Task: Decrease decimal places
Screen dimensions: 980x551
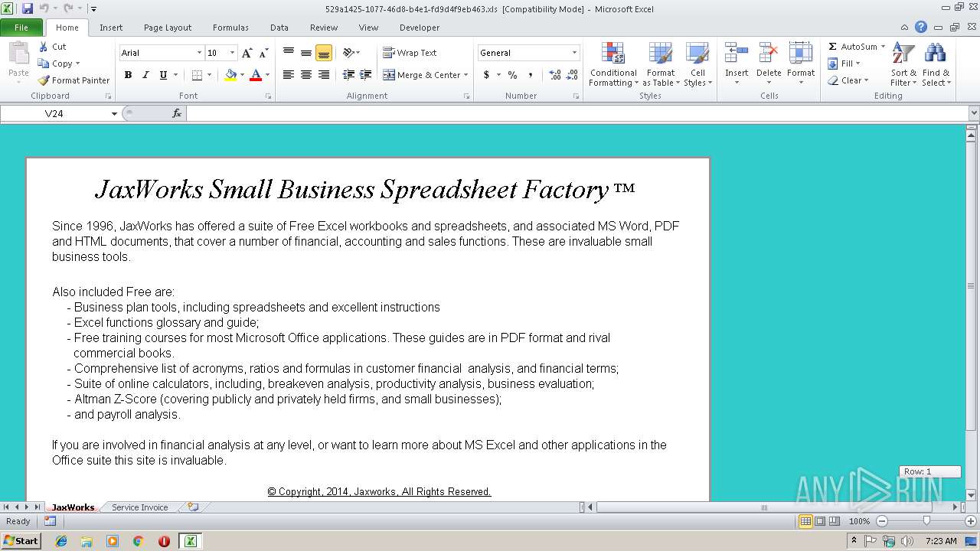Action: pos(573,75)
